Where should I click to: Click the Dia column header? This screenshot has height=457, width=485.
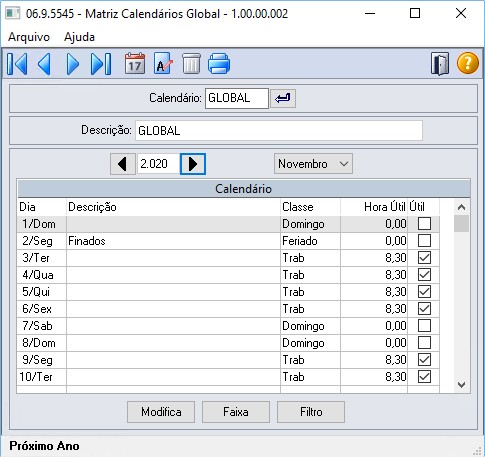42,207
